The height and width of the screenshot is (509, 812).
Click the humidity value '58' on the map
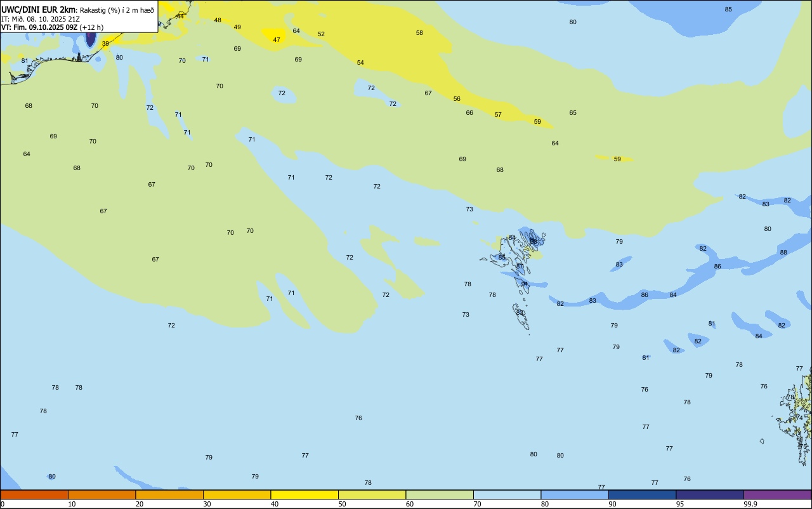click(419, 33)
